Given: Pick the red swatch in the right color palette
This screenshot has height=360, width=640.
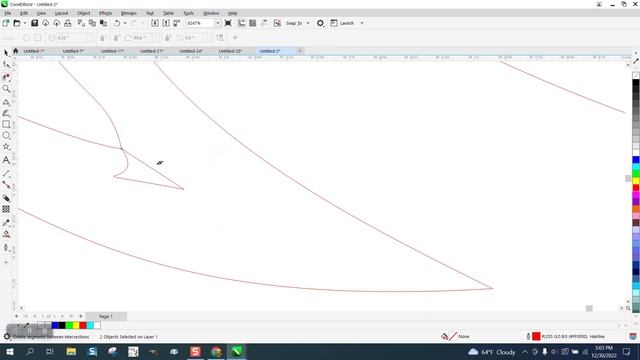Looking at the screenshot, I should click(636, 187).
